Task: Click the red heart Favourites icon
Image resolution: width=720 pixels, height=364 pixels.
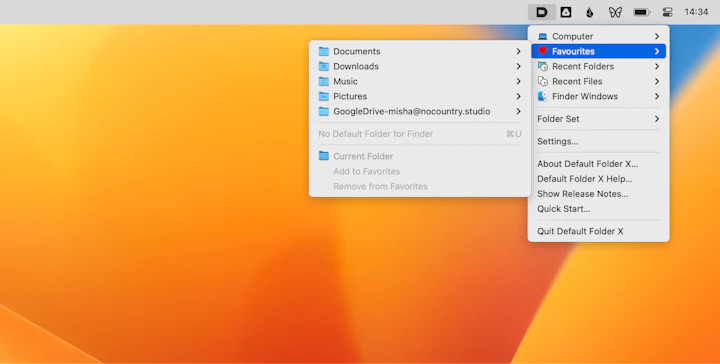Action: coord(543,51)
